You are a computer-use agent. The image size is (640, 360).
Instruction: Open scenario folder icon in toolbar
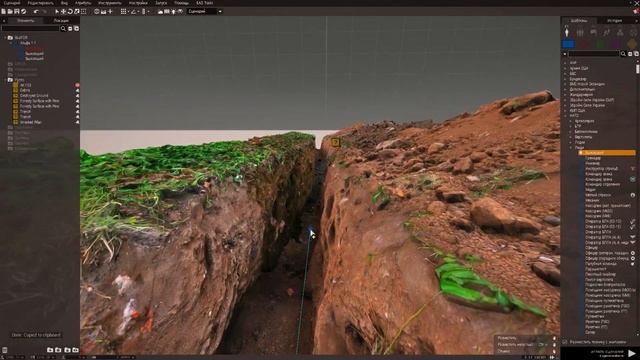[x=10, y=11]
